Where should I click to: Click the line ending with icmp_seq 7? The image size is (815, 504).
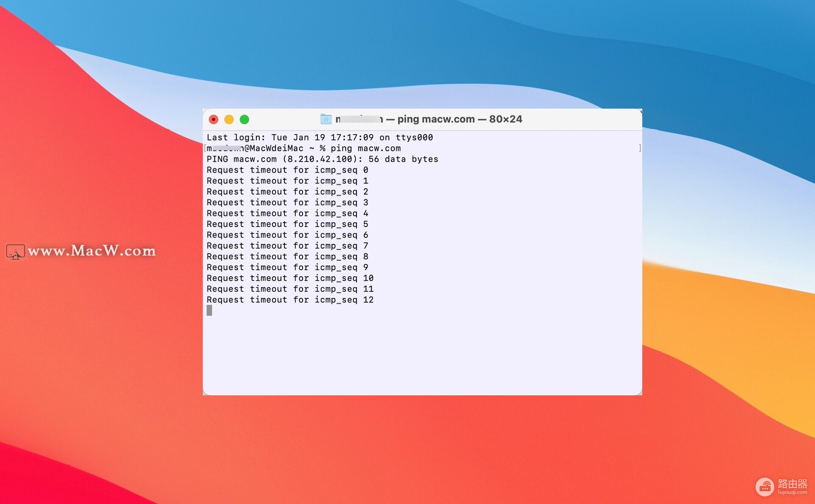287,246
